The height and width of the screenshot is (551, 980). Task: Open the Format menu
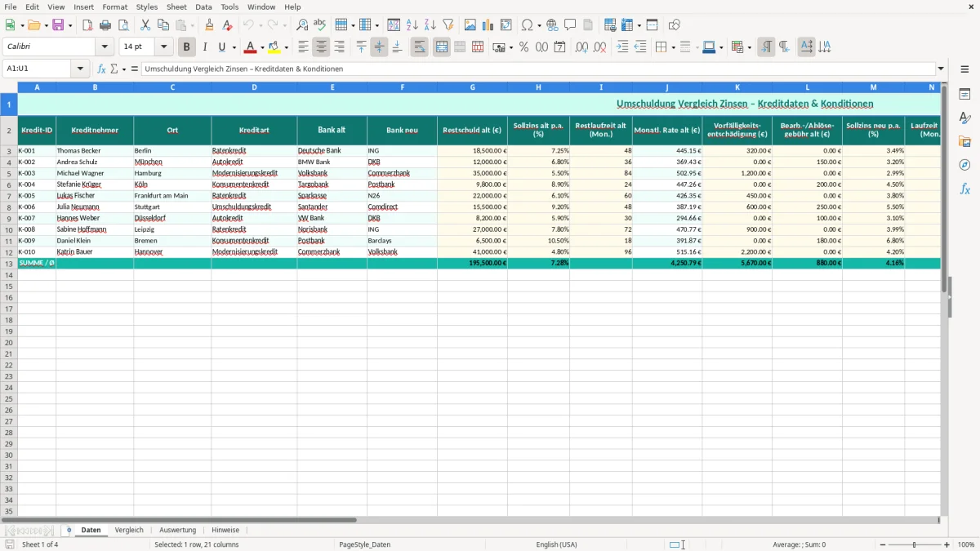[115, 7]
